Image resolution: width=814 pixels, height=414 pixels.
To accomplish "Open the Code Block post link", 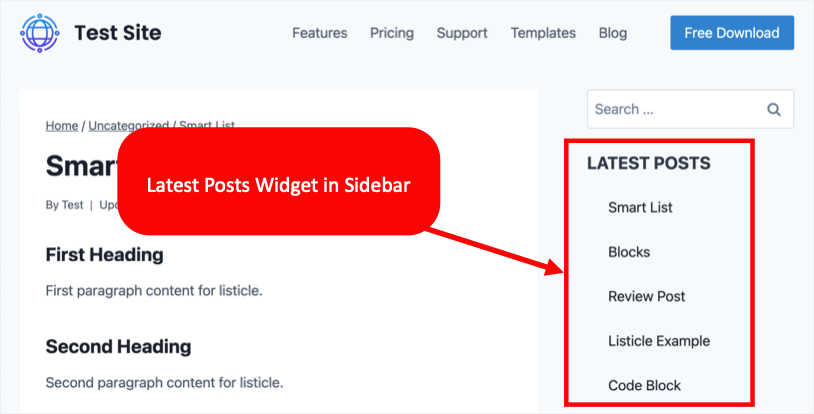I will tap(642, 385).
